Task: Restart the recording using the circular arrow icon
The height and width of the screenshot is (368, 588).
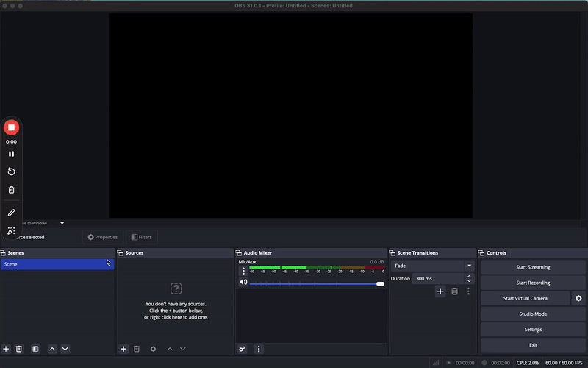Action: coord(11,171)
